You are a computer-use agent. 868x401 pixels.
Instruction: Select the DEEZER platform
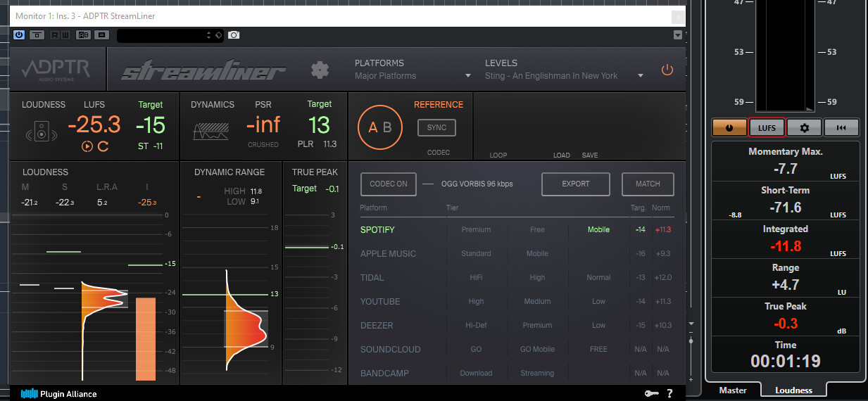pyautogui.click(x=377, y=325)
